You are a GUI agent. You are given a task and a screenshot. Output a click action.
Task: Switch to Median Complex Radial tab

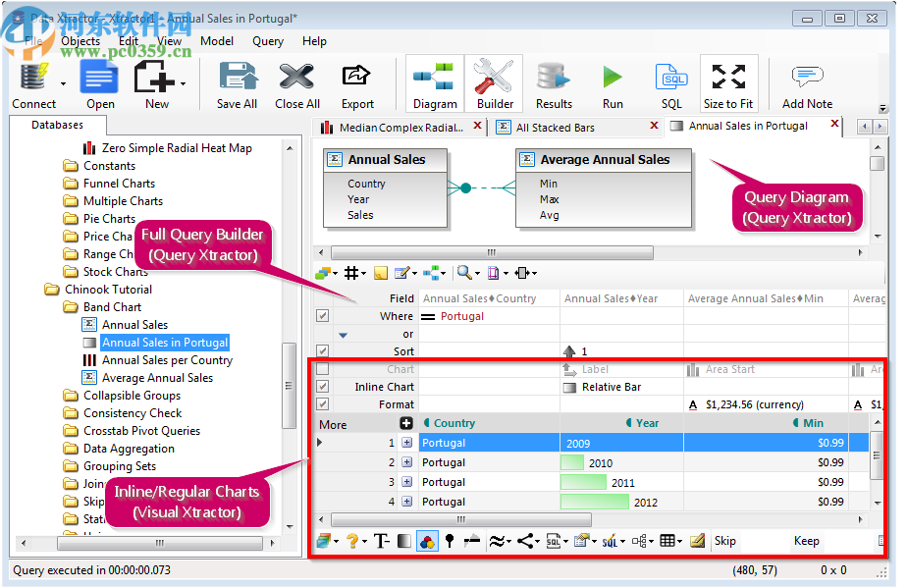[x=400, y=128]
